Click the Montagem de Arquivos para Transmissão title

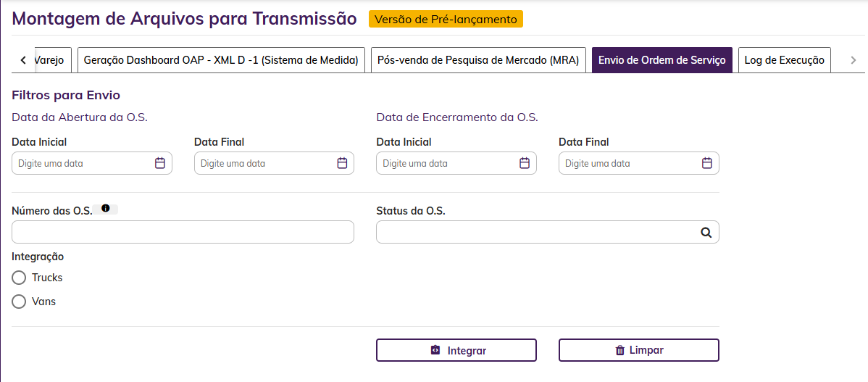(184, 19)
